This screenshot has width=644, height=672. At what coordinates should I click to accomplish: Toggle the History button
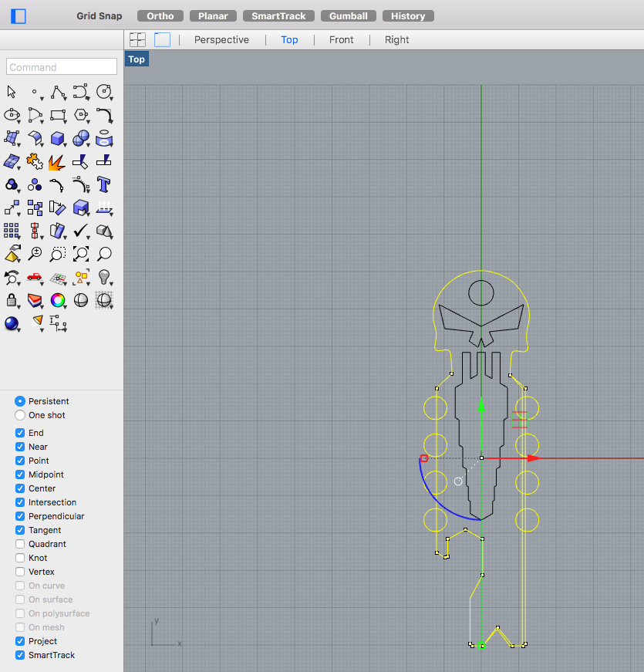(x=408, y=16)
